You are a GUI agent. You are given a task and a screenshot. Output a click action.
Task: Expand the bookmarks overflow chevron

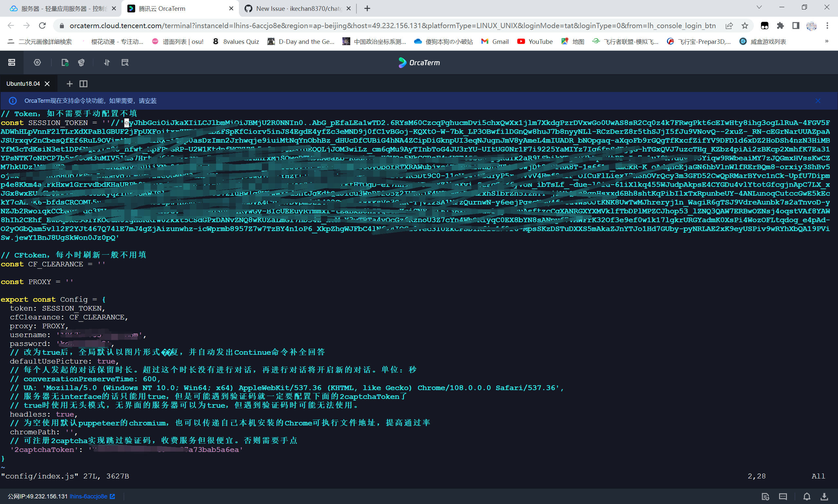827,42
